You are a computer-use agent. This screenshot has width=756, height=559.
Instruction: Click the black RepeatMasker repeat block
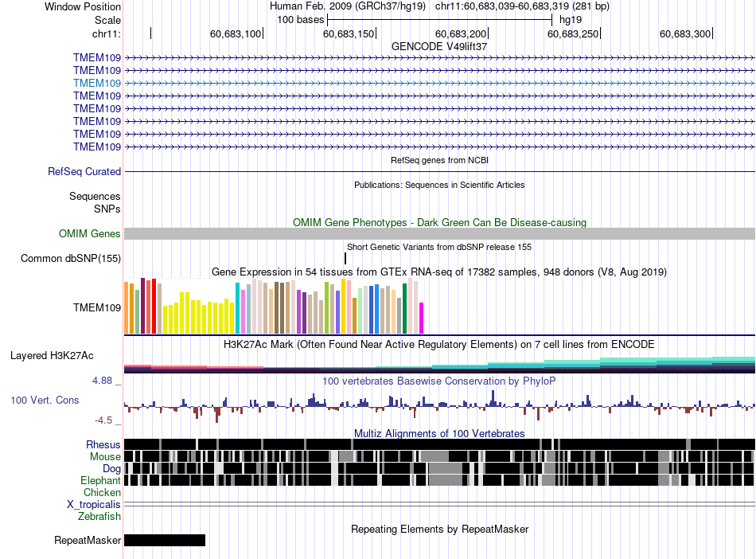tap(165, 540)
